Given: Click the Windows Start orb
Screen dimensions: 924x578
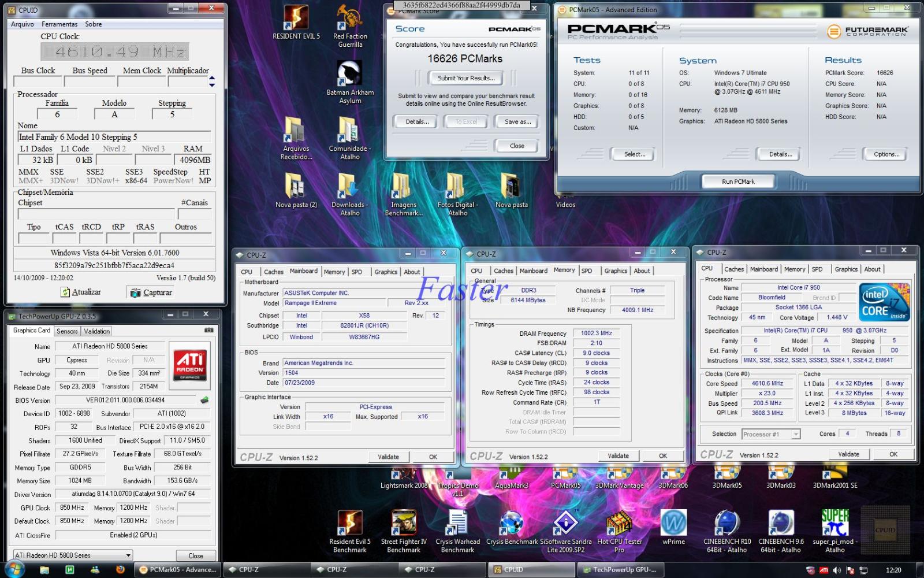Looking at the screenshot, I should coord(14,569).
